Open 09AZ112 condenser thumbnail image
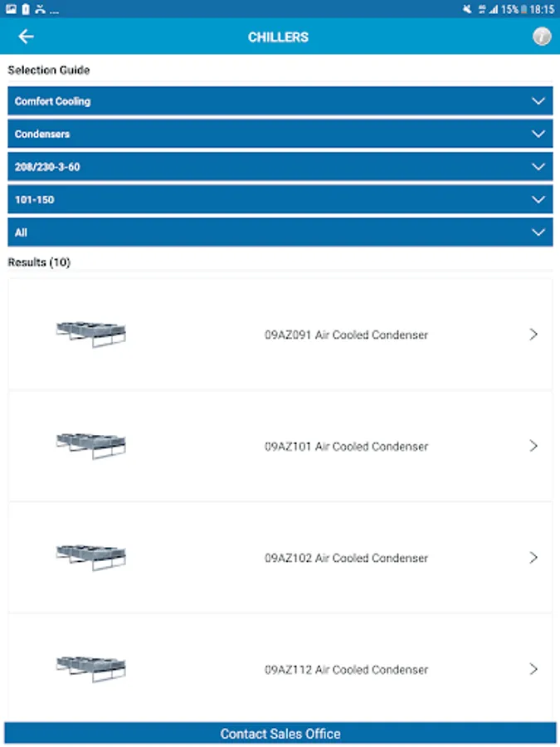The image size is (560, 747). click(x=91, y=668)
